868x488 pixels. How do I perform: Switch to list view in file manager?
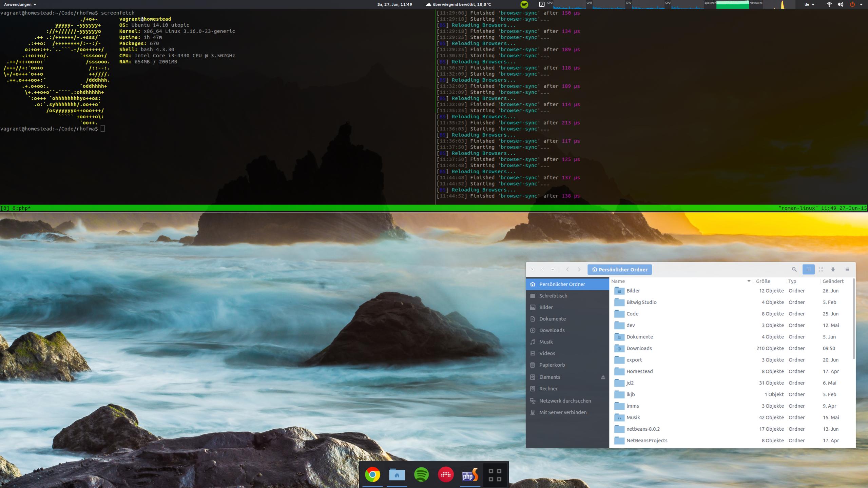coord(808,269)
